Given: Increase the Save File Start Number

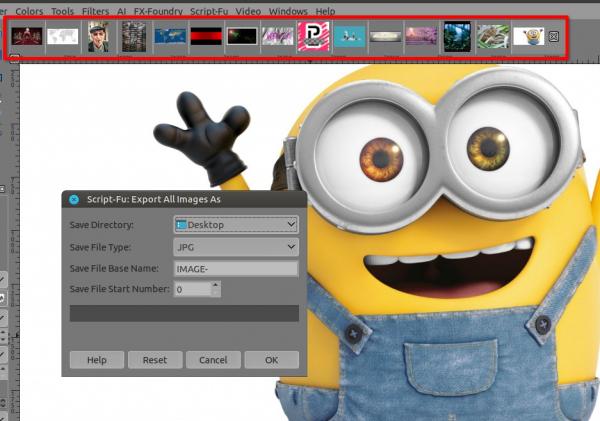Looking at the screenshot, I should tap(216, 285).
